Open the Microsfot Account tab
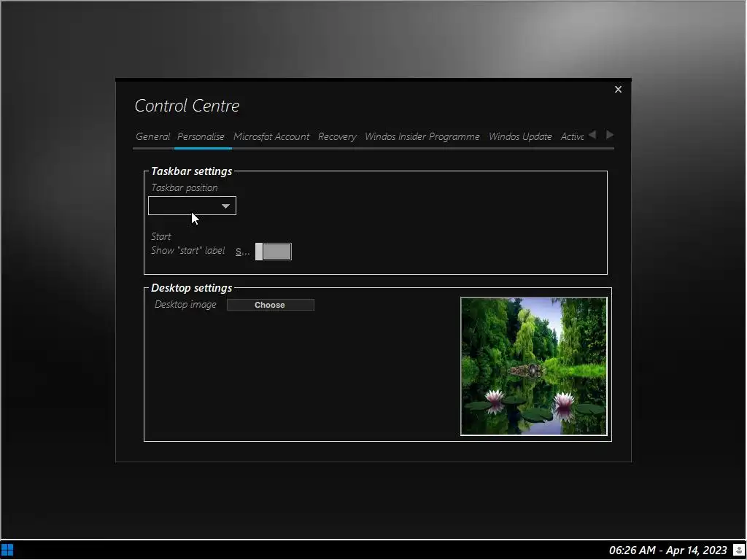 tap(271, 136)
